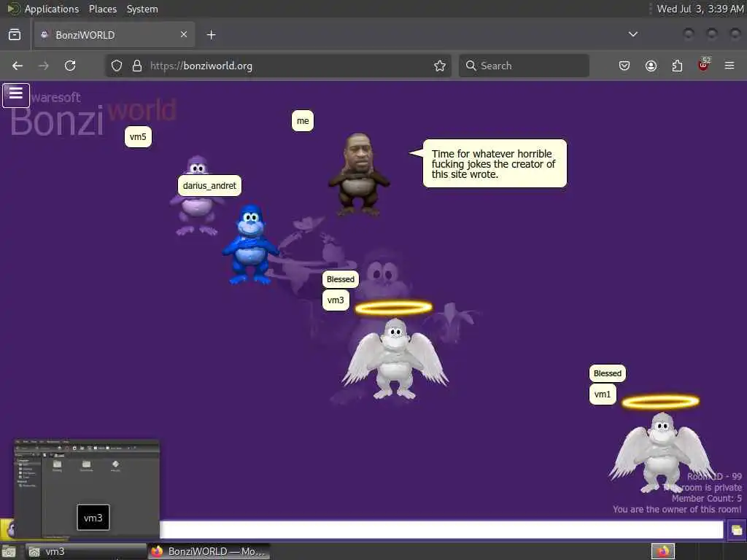Open the Firefox account icon
Screen dimensions: 747x560
(x=651, y=66)
